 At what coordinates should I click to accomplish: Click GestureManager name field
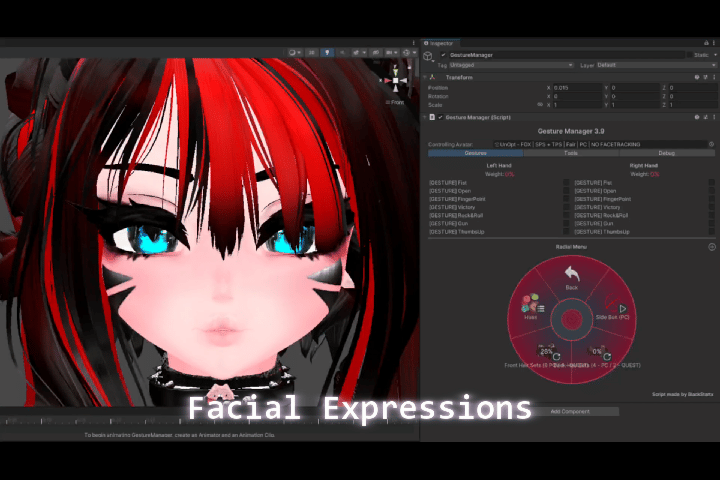567,55
